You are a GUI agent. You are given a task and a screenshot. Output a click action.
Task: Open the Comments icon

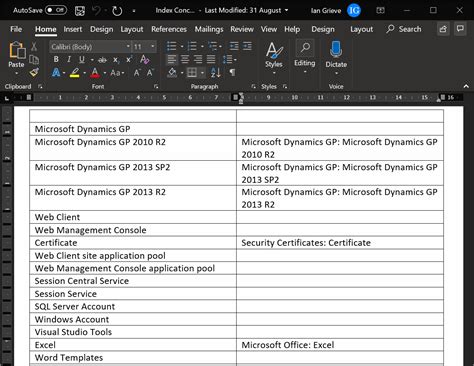460,29
